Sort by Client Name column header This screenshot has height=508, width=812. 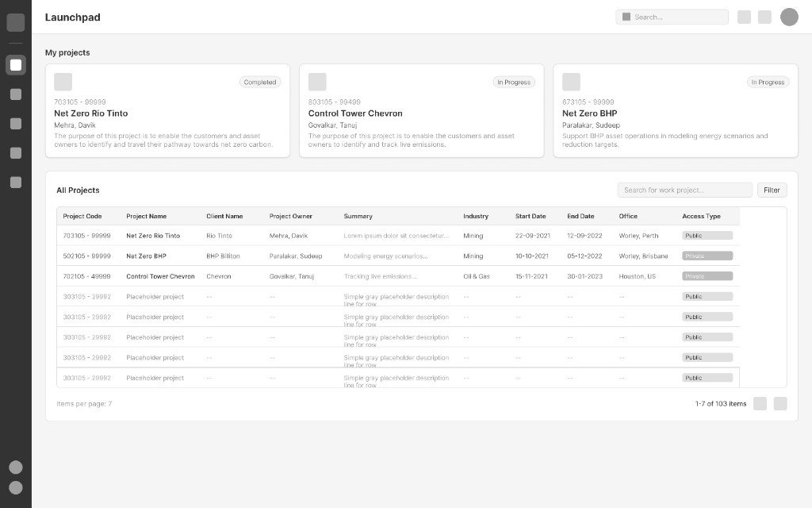coord(224,216)
